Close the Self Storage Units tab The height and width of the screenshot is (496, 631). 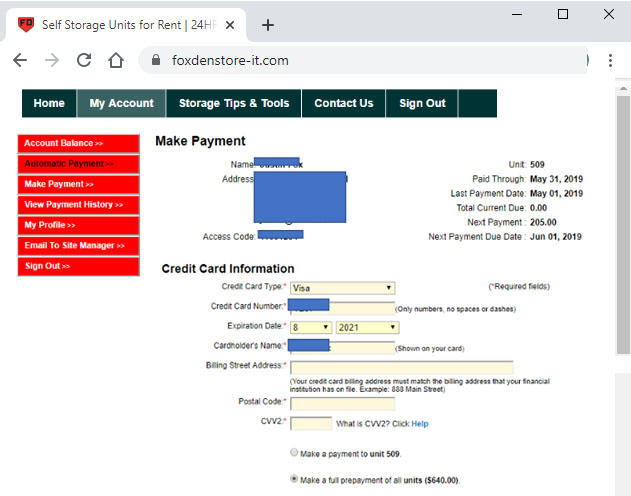(x=231, y=25)
